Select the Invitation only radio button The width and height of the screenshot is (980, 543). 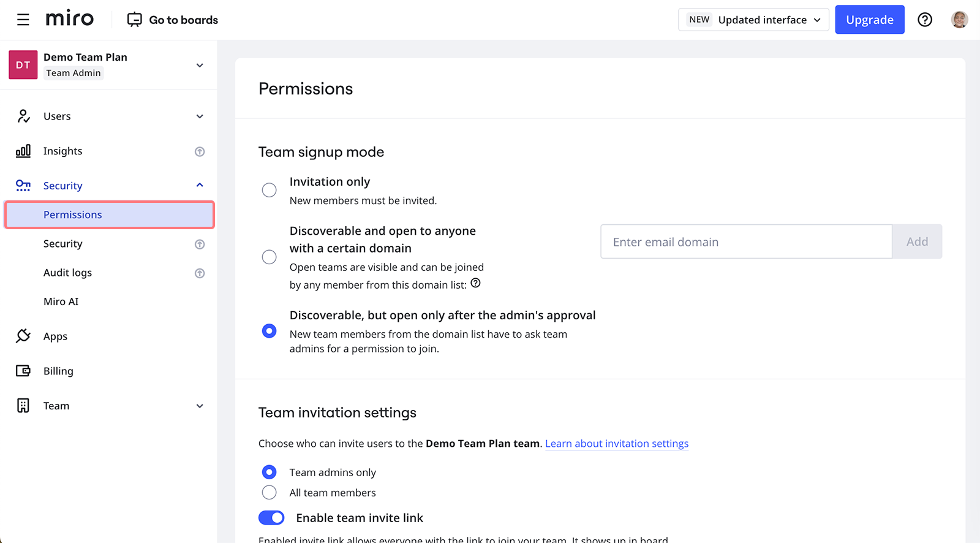coord(269,190)
